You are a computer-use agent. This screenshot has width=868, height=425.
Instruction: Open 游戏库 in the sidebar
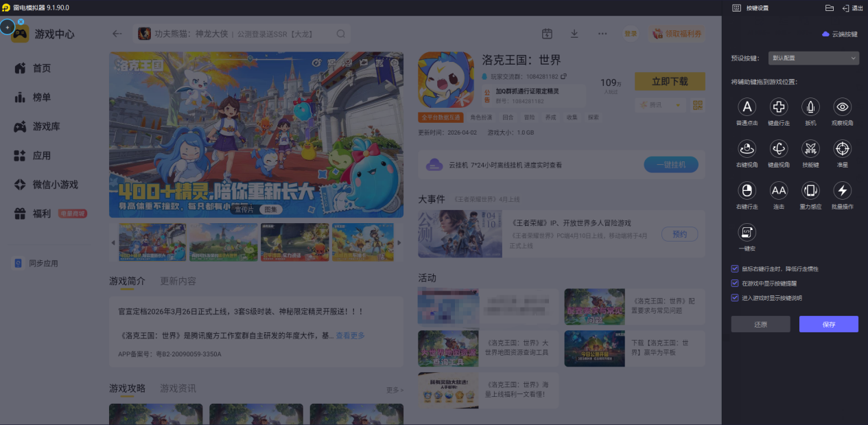(47, 126)
